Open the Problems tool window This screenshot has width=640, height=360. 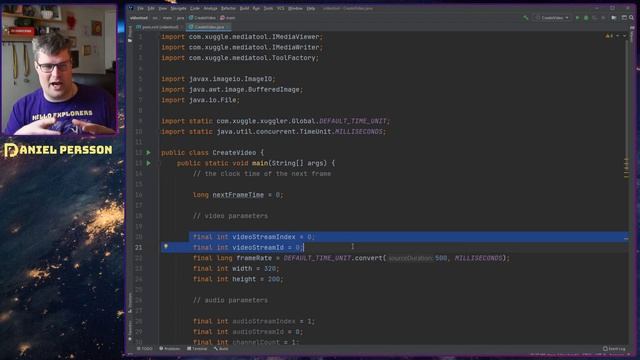(x=169, y=349)
